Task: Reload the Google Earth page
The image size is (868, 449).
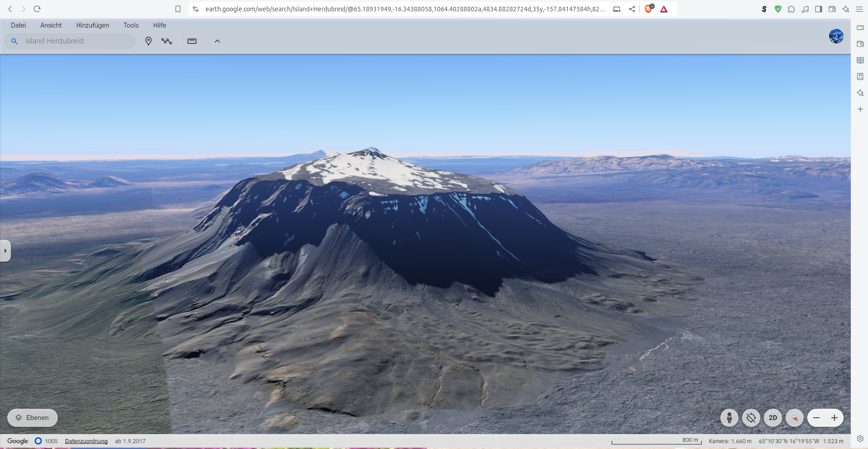Action: (x=37, y=9)
